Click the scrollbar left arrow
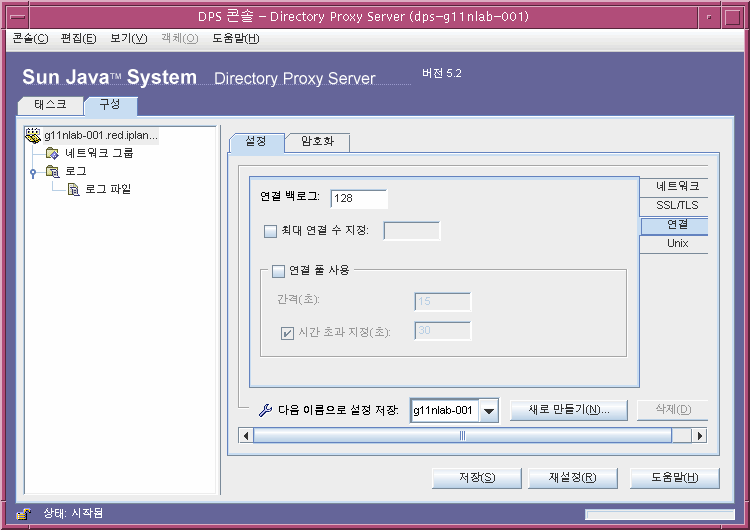This screenshot has width=750, height=530. [246, 436]
